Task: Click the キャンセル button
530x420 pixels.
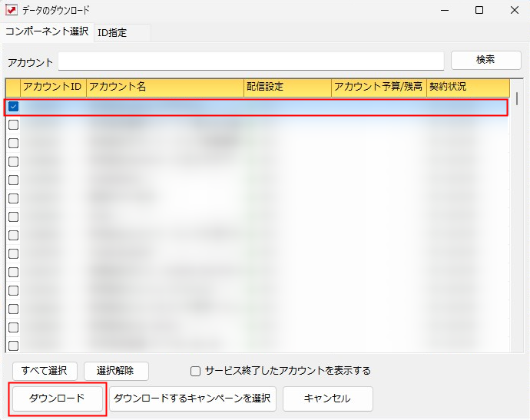Action: click(x=327, y=399)
